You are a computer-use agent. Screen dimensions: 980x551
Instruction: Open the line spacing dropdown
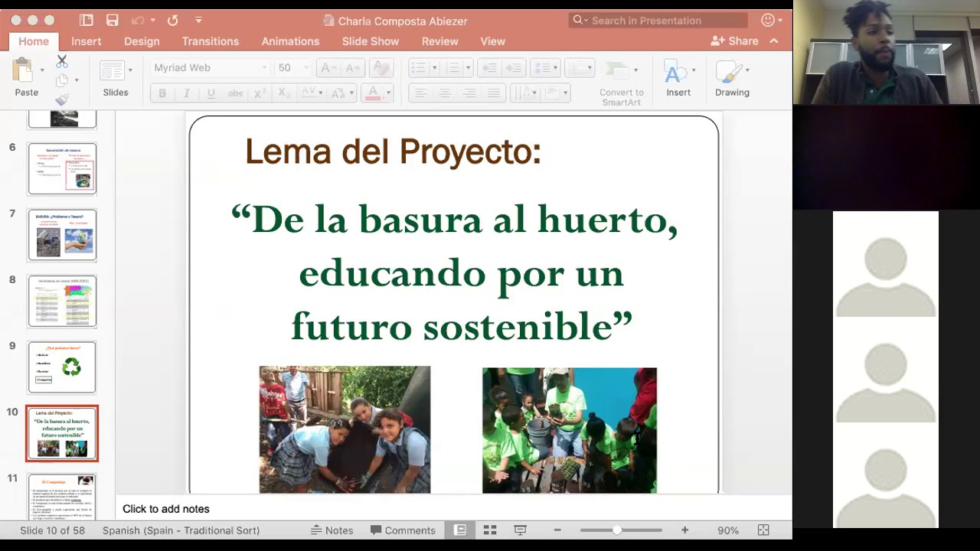click(x=545, y=68)
